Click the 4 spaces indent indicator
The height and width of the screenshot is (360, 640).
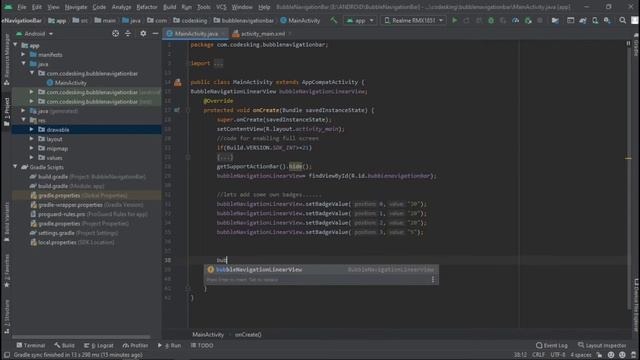(580, 355)
